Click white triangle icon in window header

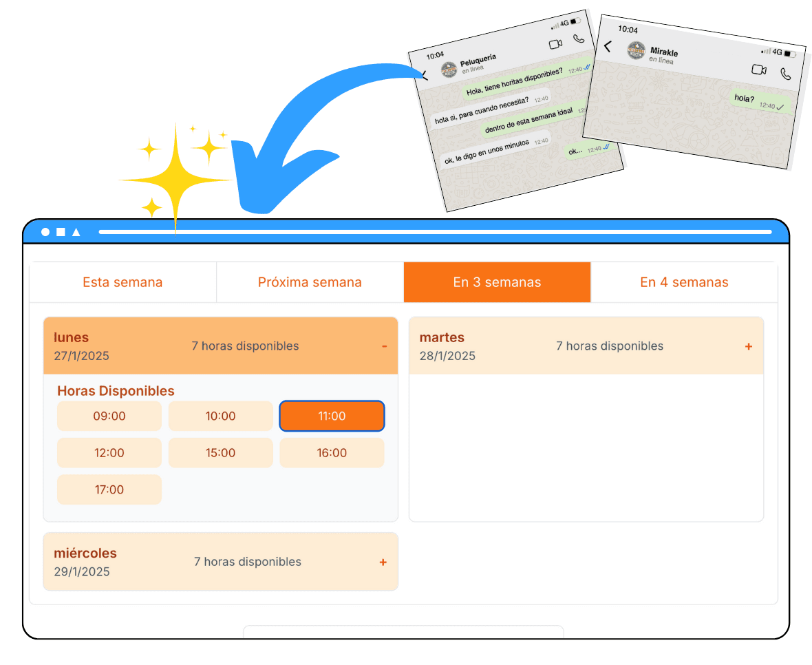(76, 232)
